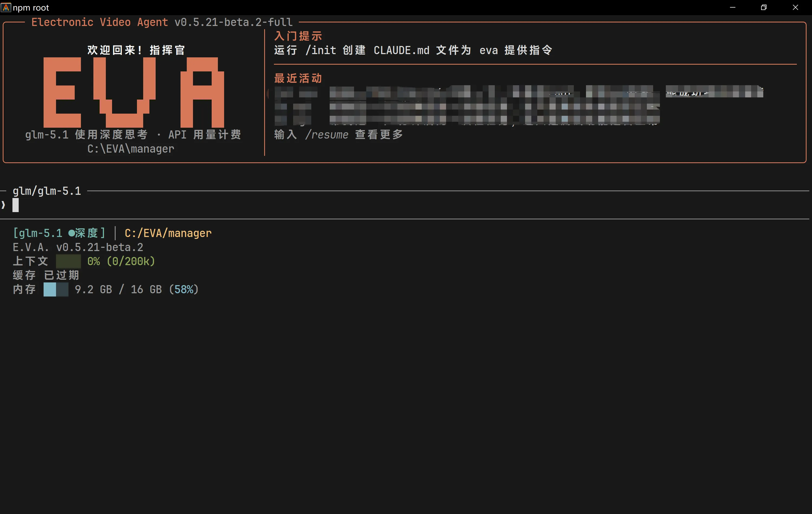Click 'E.V.A. v0.5.21-beta.2' status line
The width and height of the screenshot is (812, 514).
[78, 247]
